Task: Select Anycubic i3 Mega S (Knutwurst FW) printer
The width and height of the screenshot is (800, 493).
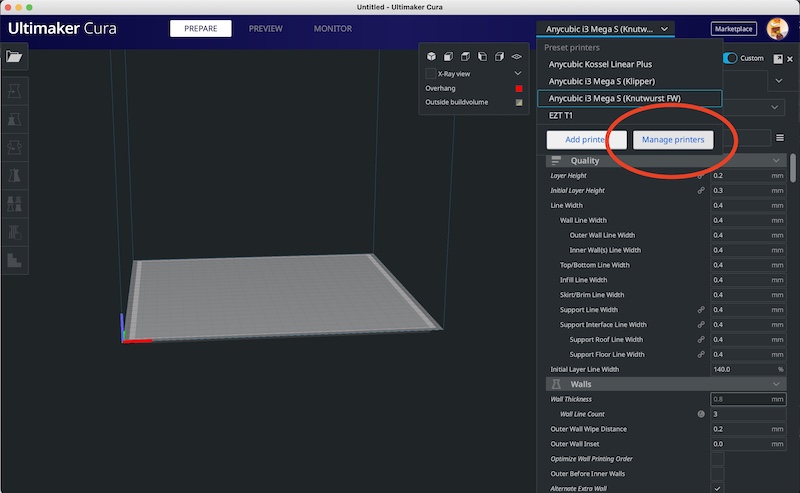Action: pos(629,98)
